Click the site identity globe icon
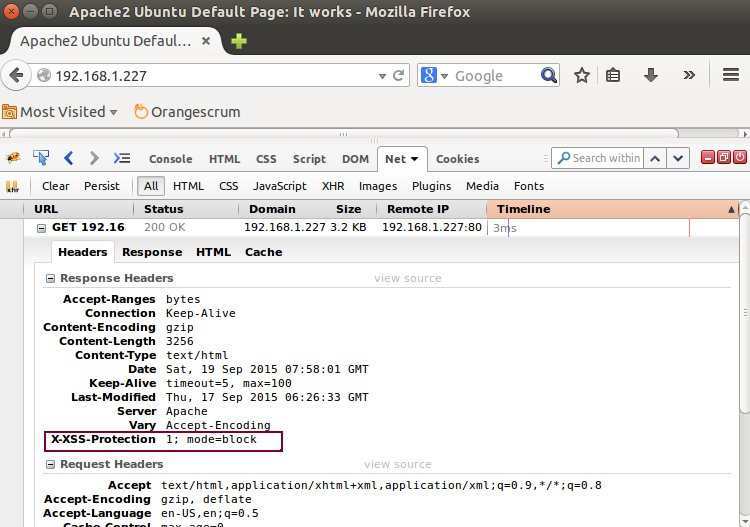 point(44,76)
